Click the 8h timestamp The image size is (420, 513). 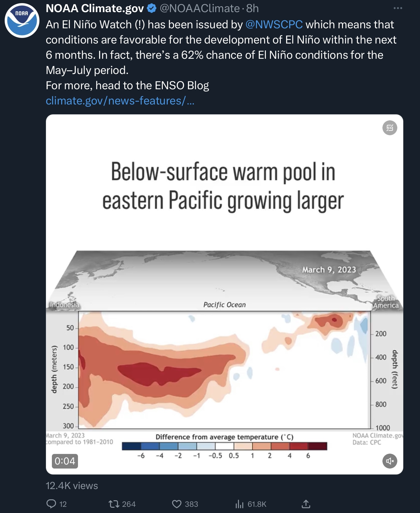tap(253, 8)
